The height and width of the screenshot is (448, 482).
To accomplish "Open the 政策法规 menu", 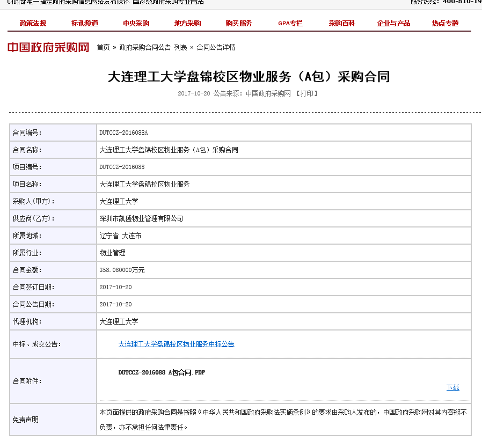I will coord(33,23).
